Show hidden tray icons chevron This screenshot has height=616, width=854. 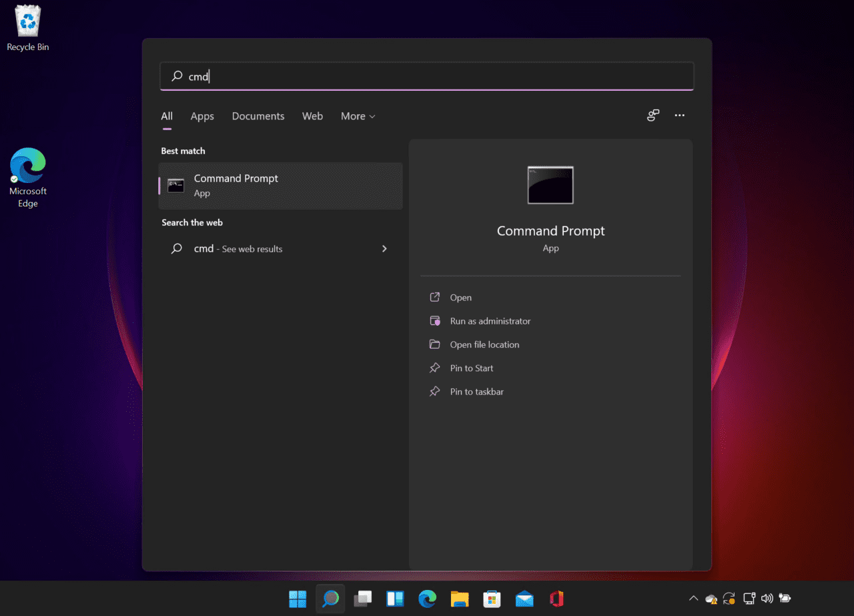(693, 599)
